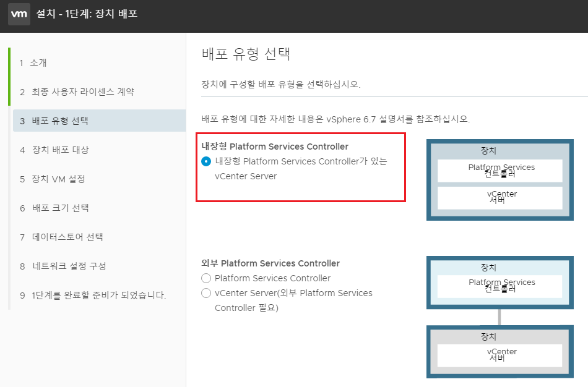
Task: Select vCenter Server external PSC required radio
Action: 206,293
